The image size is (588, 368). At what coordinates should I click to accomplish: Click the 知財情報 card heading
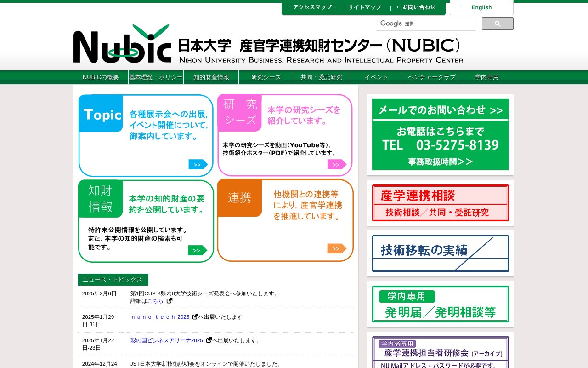pos(101,199)
